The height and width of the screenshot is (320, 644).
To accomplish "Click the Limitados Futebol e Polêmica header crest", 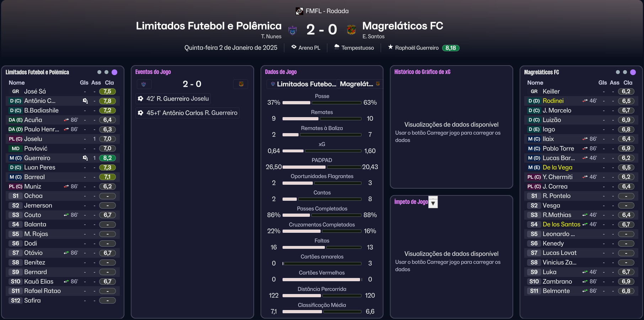I will pyautogui.click(x=293, y=30).
